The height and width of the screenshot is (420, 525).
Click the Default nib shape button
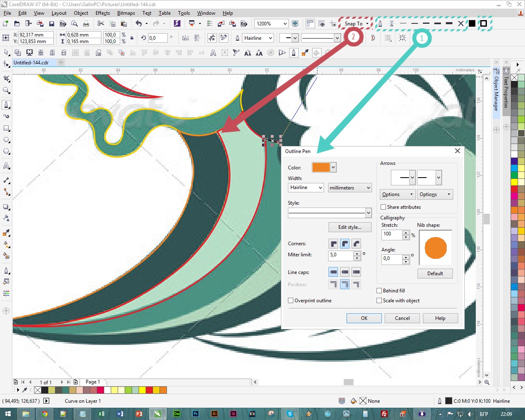click(435, 274)
